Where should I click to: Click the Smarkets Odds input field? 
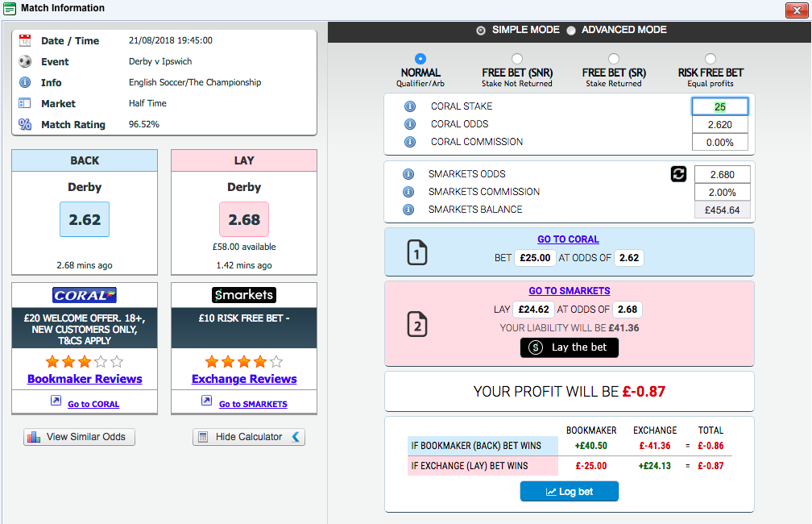coord(723,175)
